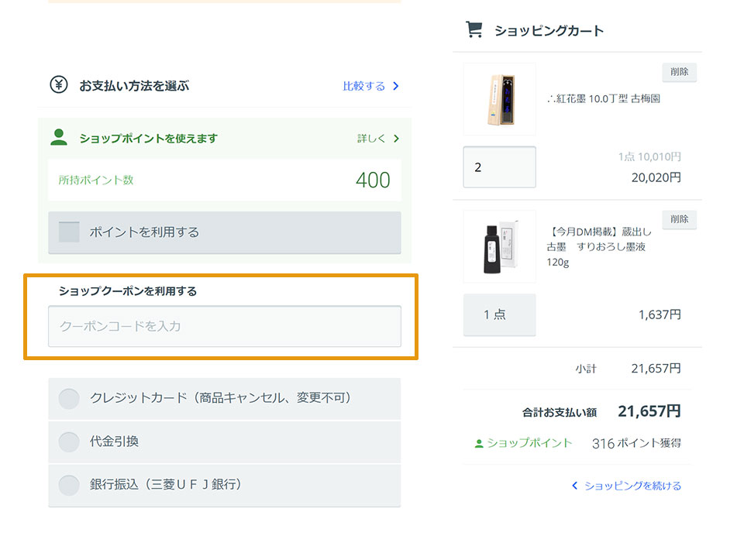Click the yen payment method icon
Screen dimensions: 744x560
[59, 85]
